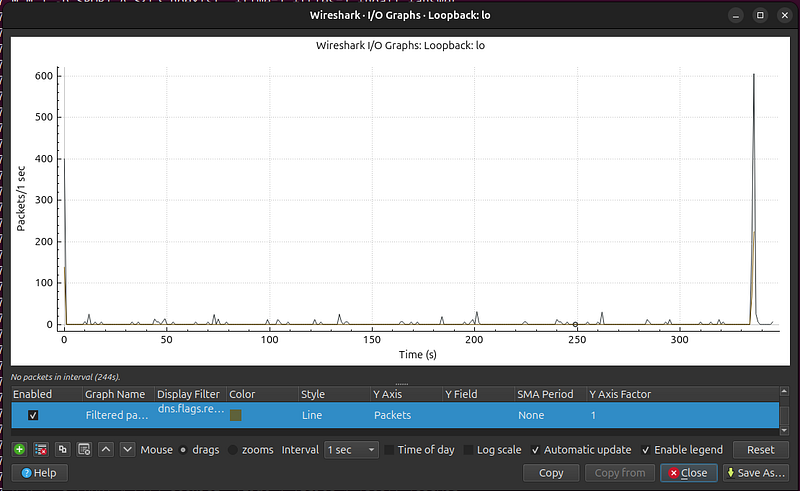The height and width of the screenshot is (491, 800).
Task: Click the Packets/1 sec axis label
Action: (21, 199)
